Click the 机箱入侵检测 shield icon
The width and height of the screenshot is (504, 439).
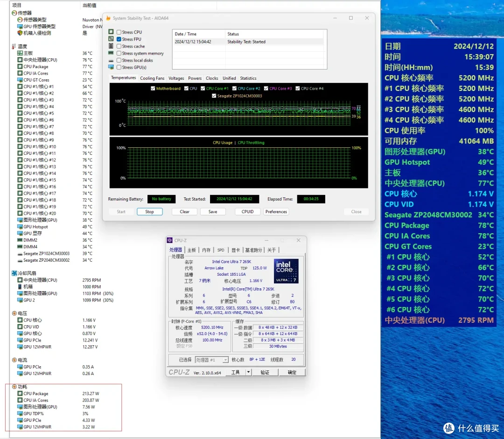pos(20,33)
